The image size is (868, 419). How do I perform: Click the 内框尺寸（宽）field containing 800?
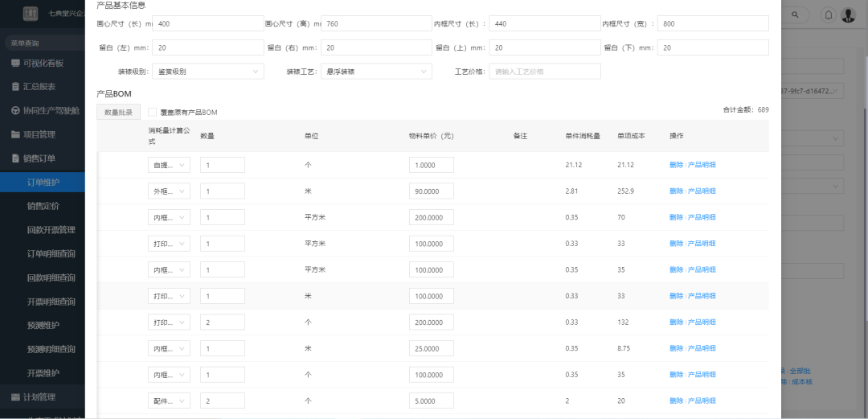713,24
